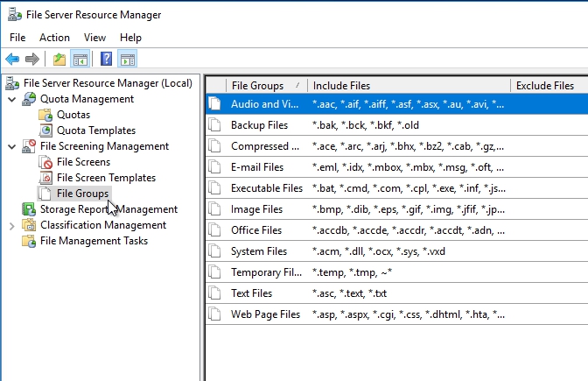Select the Executable Files group row
588x381 pixels.
[x=266, y=188]
